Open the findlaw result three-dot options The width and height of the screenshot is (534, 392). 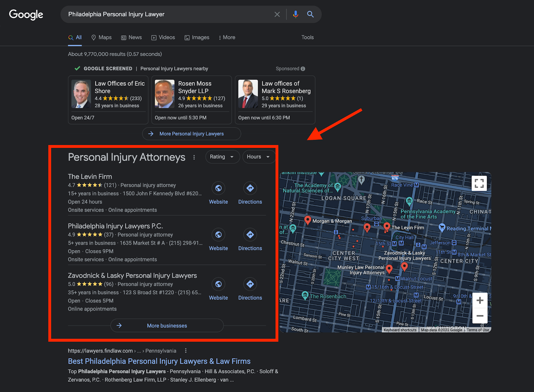[186, 351]
